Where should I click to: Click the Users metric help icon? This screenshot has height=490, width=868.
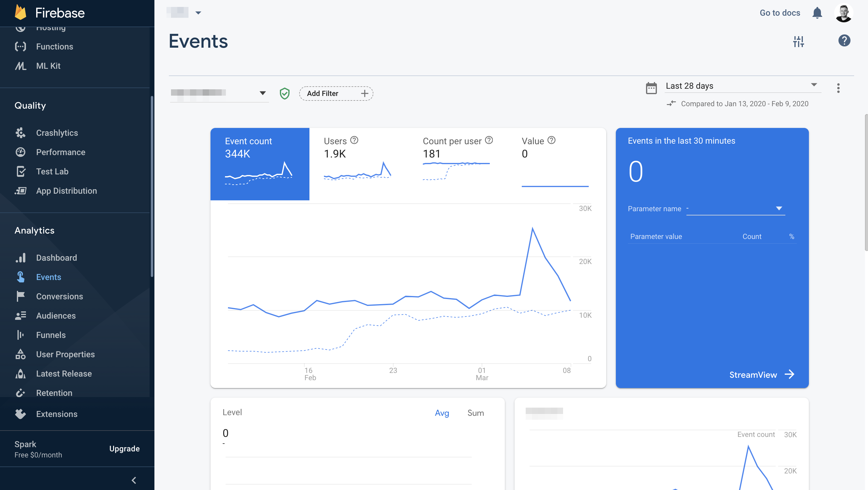coord(354,140)
